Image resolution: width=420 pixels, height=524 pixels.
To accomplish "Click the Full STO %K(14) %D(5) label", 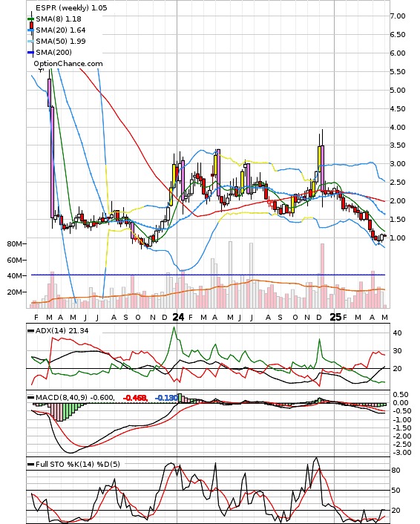I will (x=77, y=464).
